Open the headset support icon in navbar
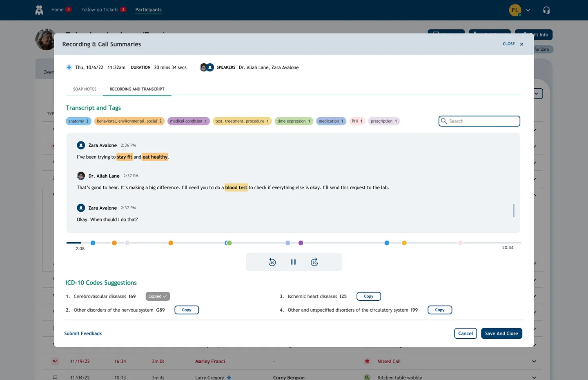Image resolution: width=588 pixels, height=380 pixels. (x=546, y=10)
